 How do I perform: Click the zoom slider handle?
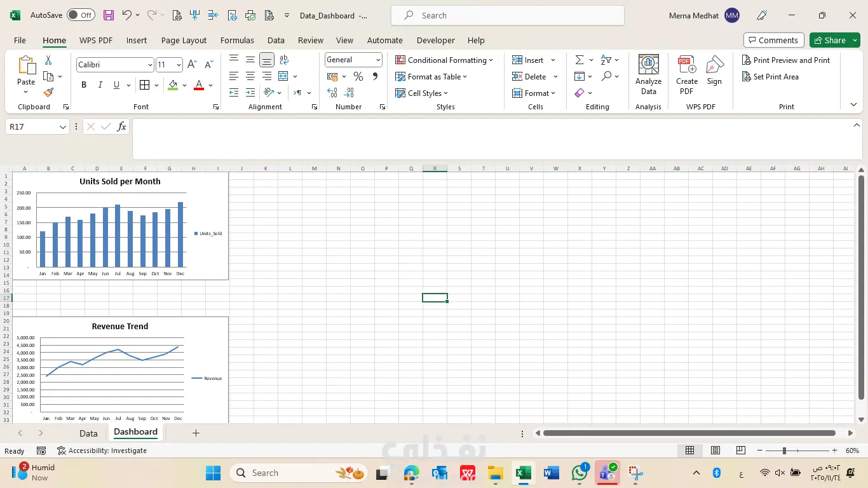click(784, 451)
